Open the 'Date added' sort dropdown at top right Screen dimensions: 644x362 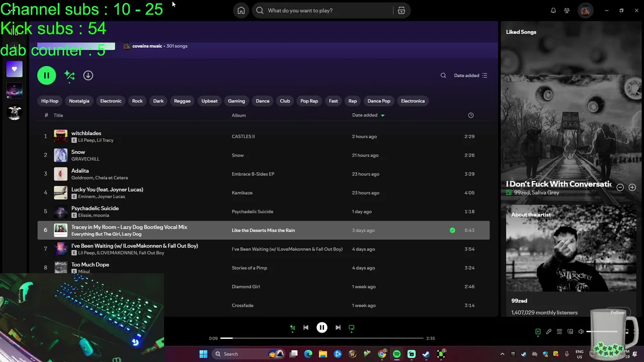(470, 75)
